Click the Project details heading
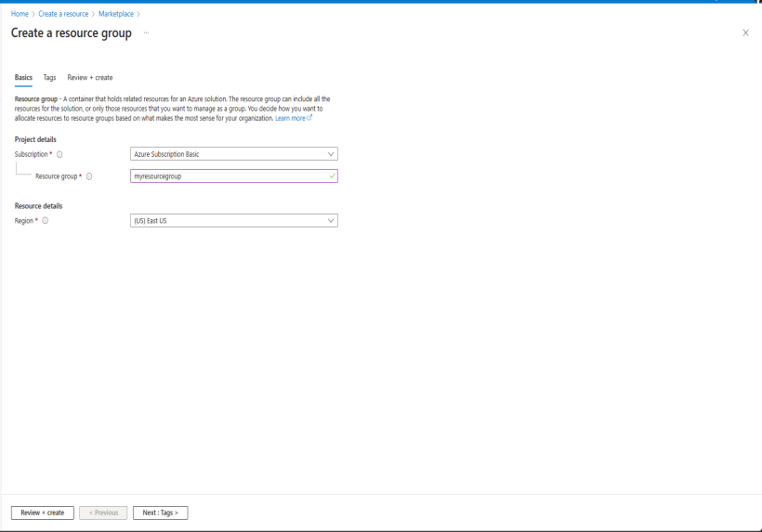This screenshot has height=532, width=762. click(x=35, y=140)
